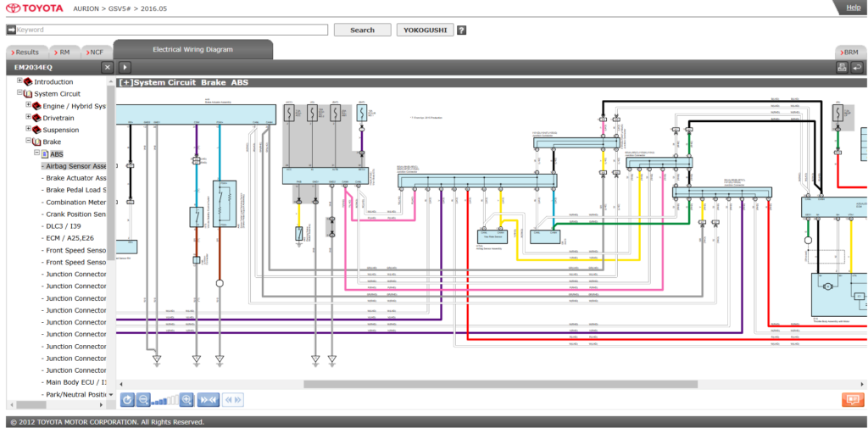Click the System Circuit open book icon
The width and height of the screenshot is (868, 428).
28,94
